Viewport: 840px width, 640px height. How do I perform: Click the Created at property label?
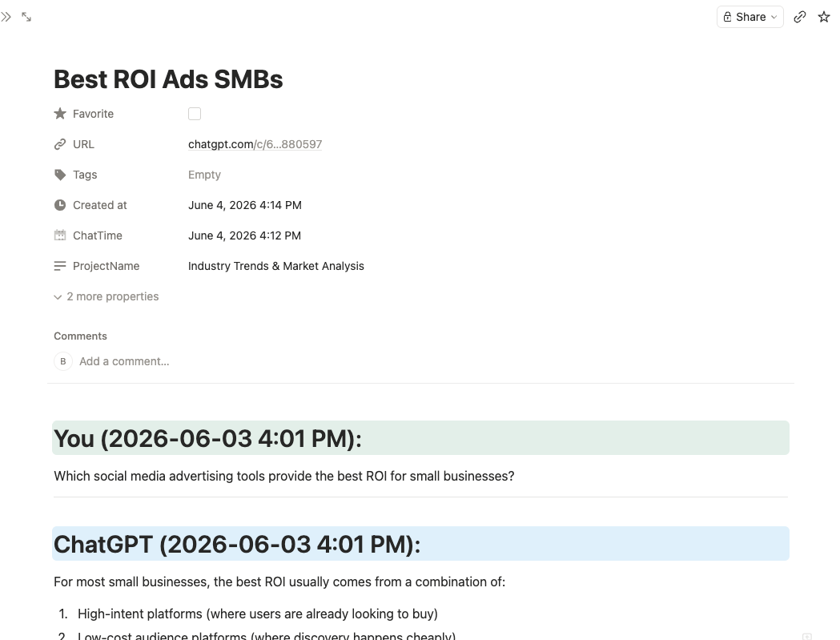(x=99, y=205)
